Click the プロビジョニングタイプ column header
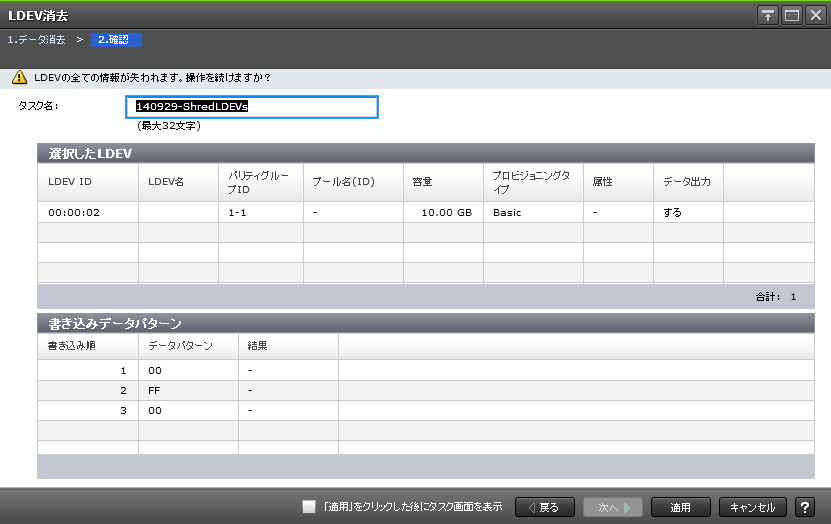Viewport: 831px width, 524px height. pos(532,182)
